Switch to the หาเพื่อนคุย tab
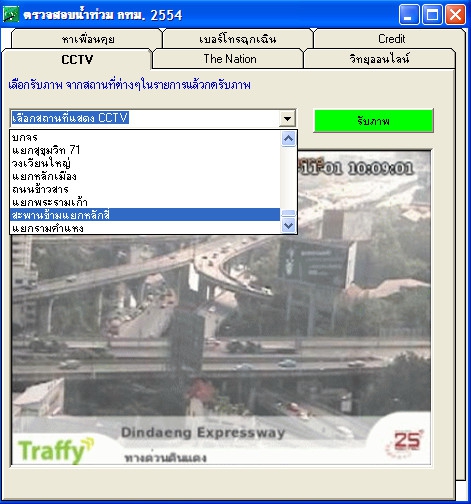 pyautogui.click(x=87, y=39)
